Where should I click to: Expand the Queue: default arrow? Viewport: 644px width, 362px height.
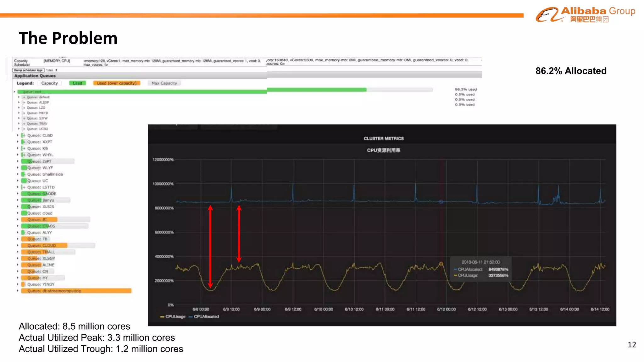pyautogui.click(x=19, y=97)
